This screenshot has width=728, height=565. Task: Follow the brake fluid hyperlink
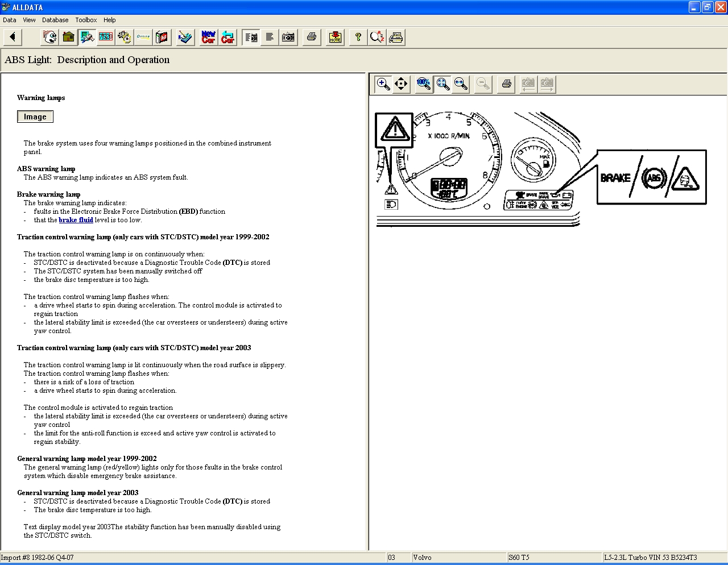tap(76, 220)
